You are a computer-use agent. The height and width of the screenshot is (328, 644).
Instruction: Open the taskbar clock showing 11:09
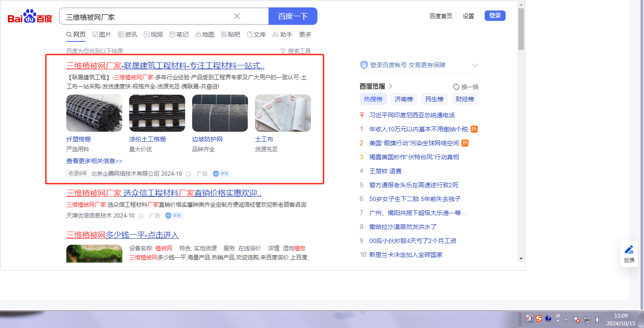[x=621, y=319]
